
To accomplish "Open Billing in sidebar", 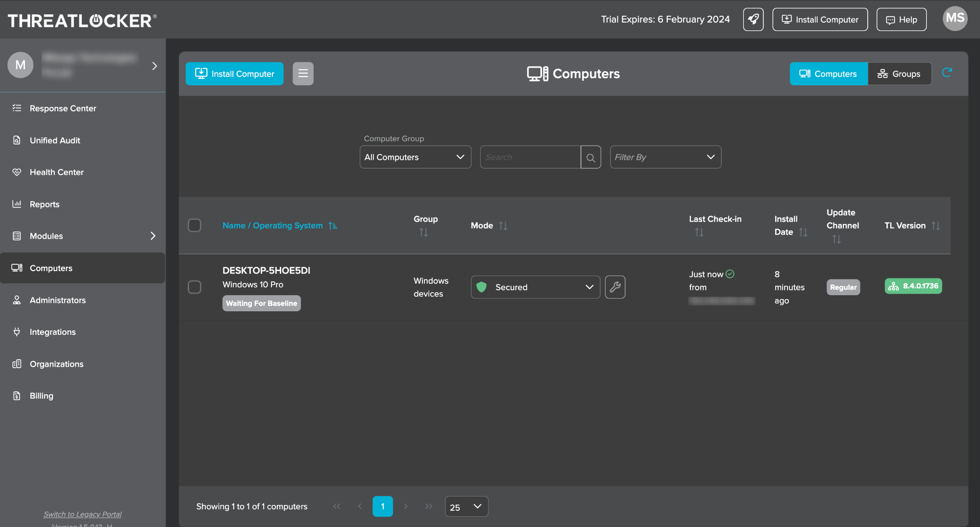I will pos(83,396).
